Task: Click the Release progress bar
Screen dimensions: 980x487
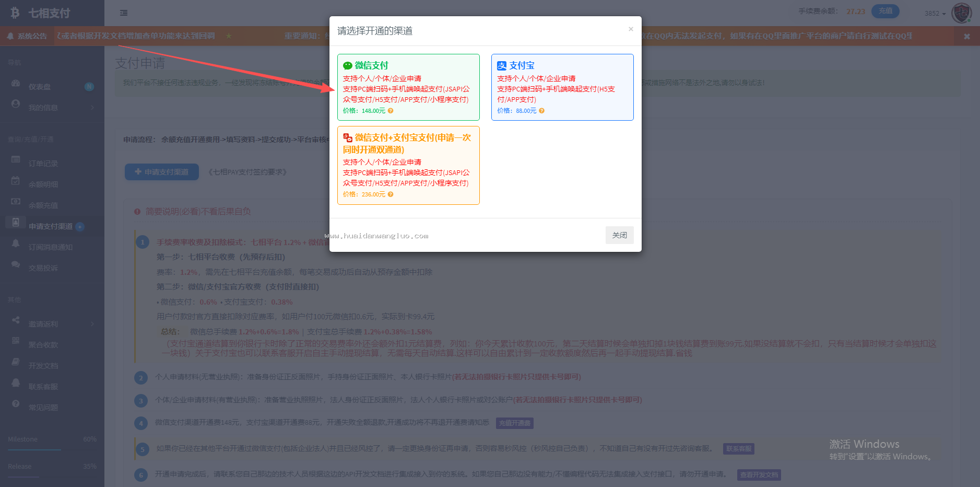Action: tap(52, 477)
